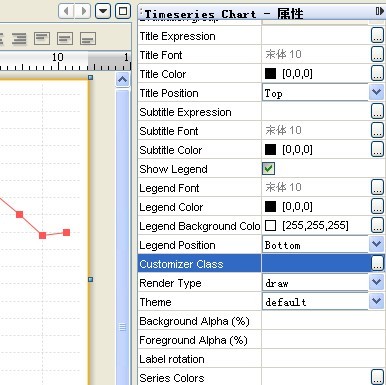Toggle the Show Legend checkbox

[x=269, y=169]
